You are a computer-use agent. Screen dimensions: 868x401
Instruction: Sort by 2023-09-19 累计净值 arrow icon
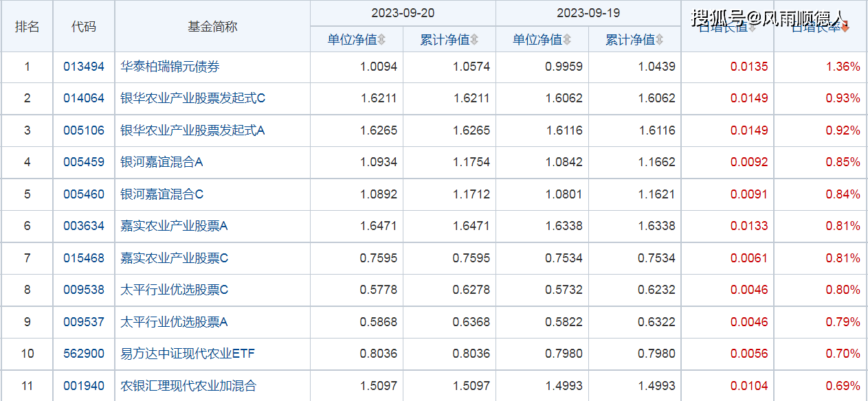(x=660, y=40)
